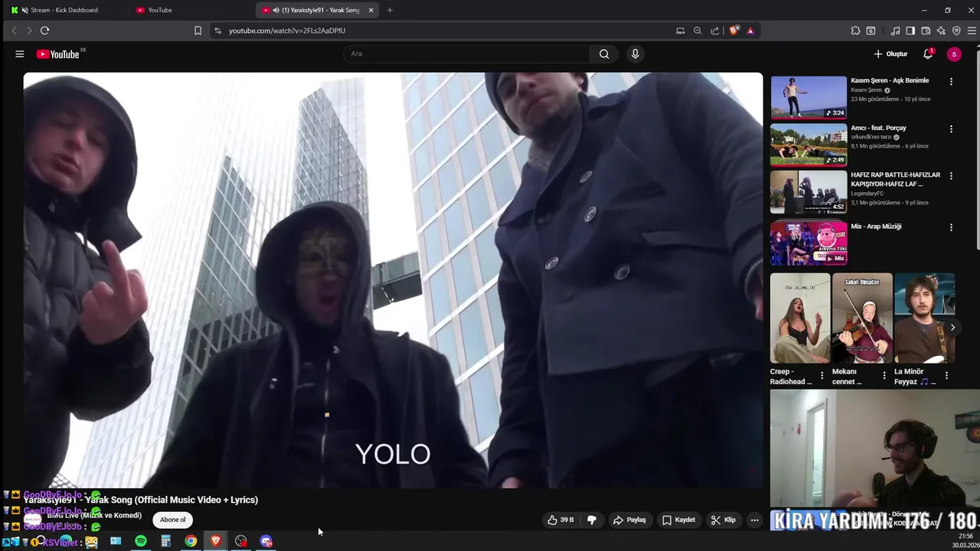Go forward in browser history
The width and height of the screenshot is (980, 551).
tap(29, 31)
